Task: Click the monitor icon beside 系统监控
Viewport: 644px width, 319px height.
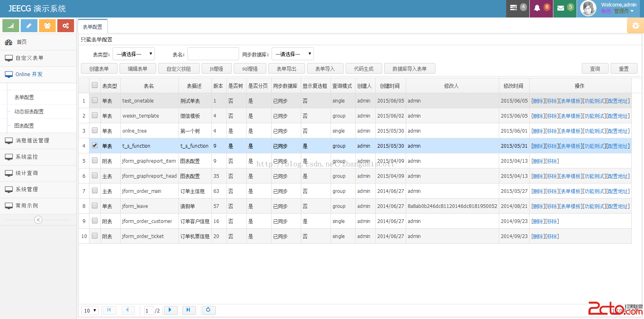Action: tap(9, 157)
